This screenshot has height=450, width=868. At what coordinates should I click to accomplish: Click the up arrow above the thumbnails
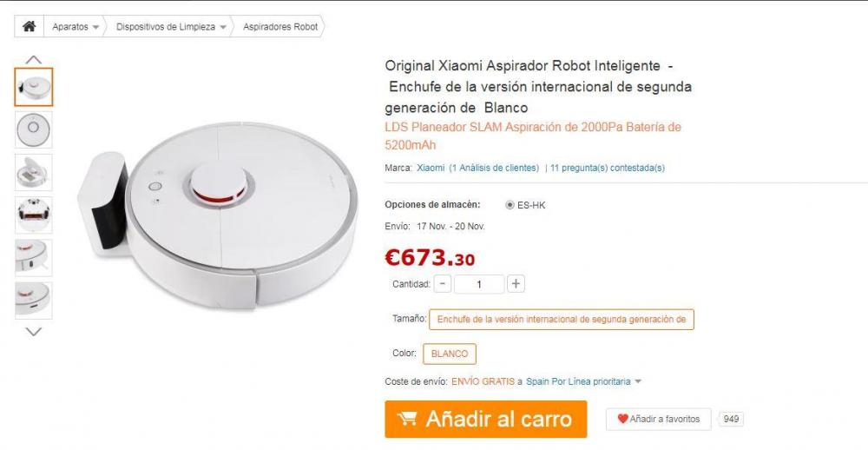[34, 59]
